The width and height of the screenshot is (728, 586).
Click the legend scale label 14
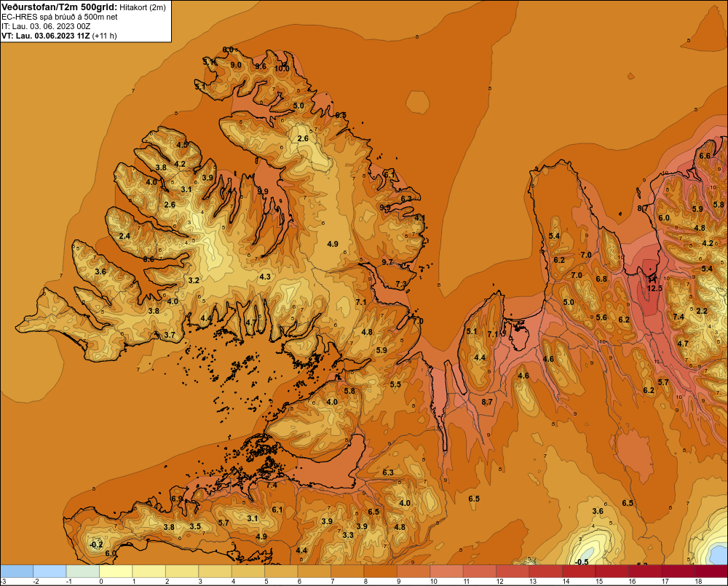[566, 582]
